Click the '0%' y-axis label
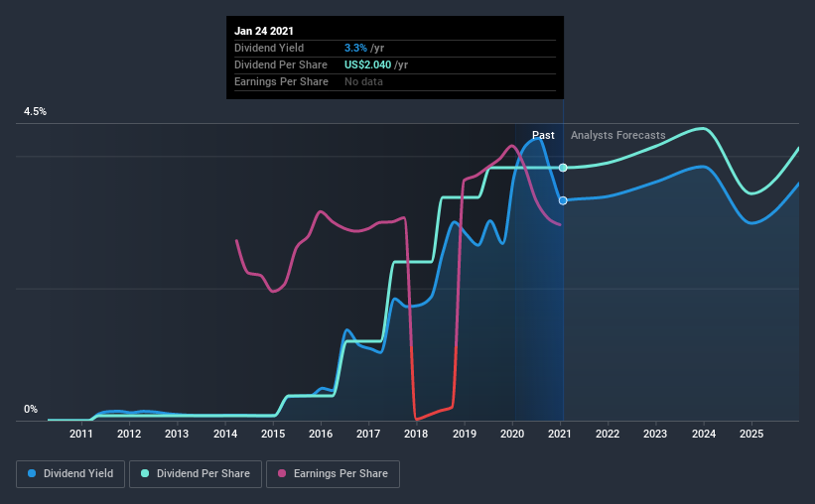Screen dimensions: 815x504 [x=31, y=410]
